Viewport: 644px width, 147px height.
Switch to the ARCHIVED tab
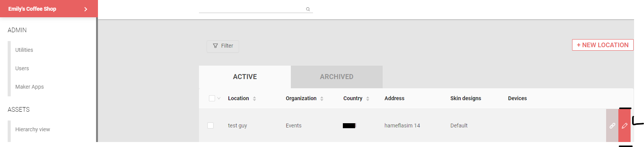(x=337, y=77)
